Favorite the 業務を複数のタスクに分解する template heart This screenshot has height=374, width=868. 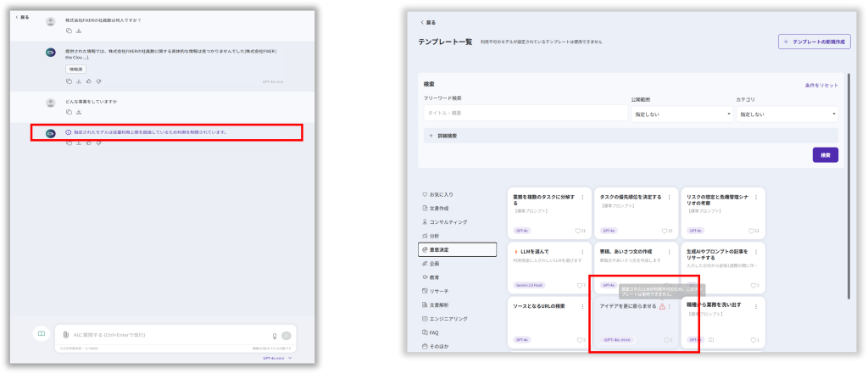pos(578,231)
